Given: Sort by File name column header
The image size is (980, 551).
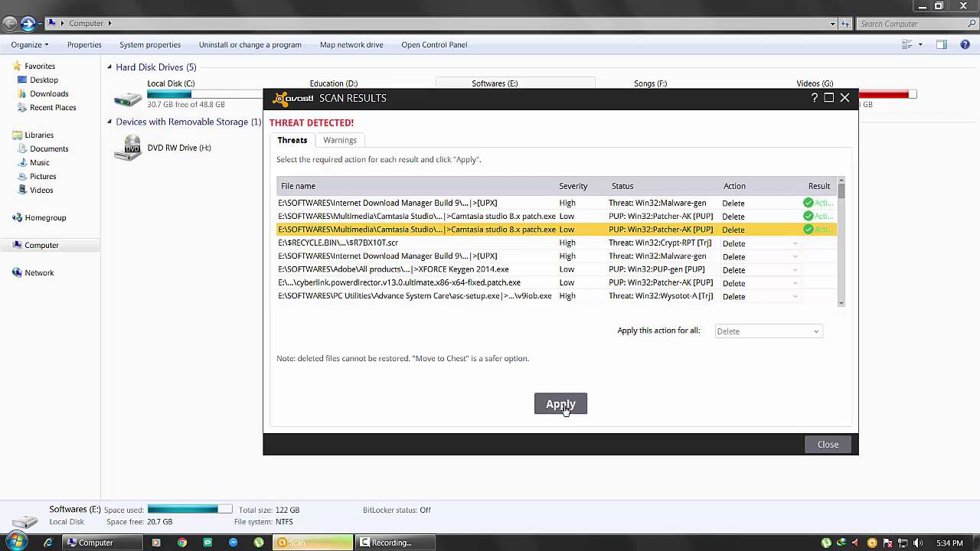Looking at the screenshot, I should (298, 186).
